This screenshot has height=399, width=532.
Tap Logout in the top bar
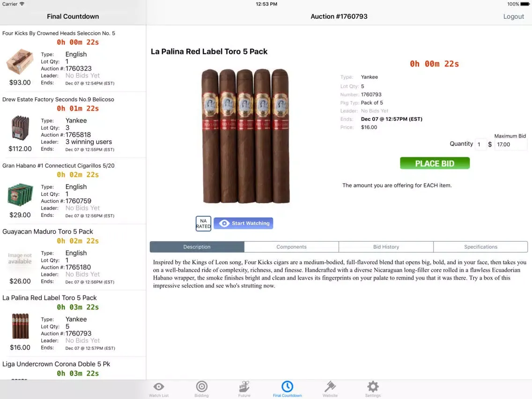pos(513,16)
